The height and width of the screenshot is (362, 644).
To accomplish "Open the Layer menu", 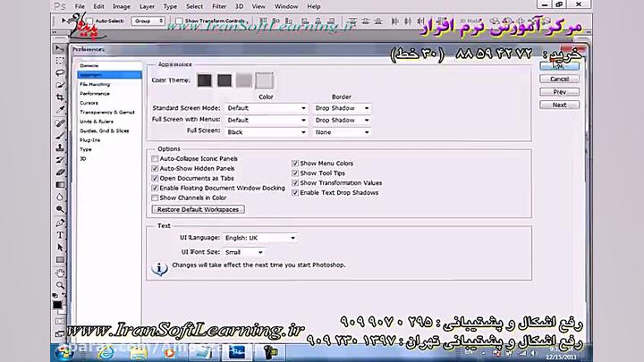I will 147,6.
